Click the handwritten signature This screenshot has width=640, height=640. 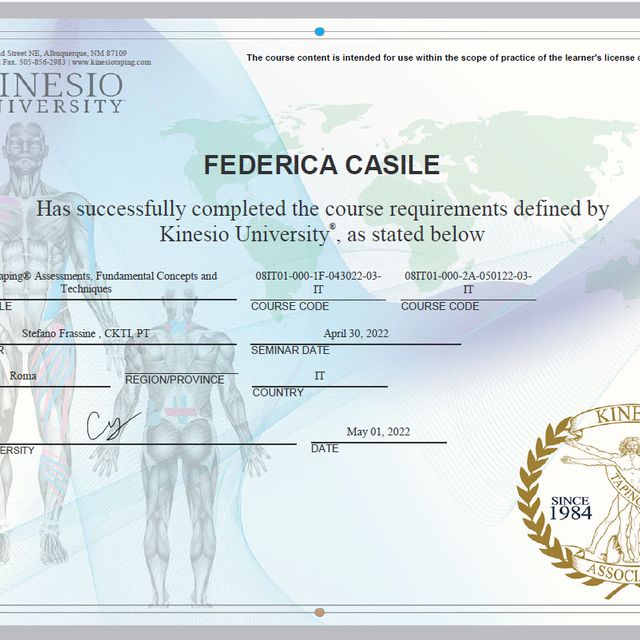[x=113, y=426]
